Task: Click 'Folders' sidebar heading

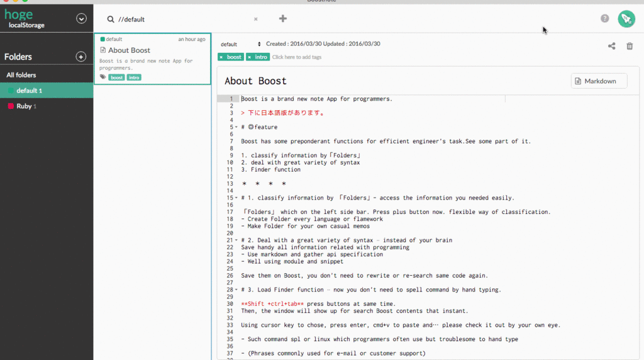Action: [x=18, y=57]
